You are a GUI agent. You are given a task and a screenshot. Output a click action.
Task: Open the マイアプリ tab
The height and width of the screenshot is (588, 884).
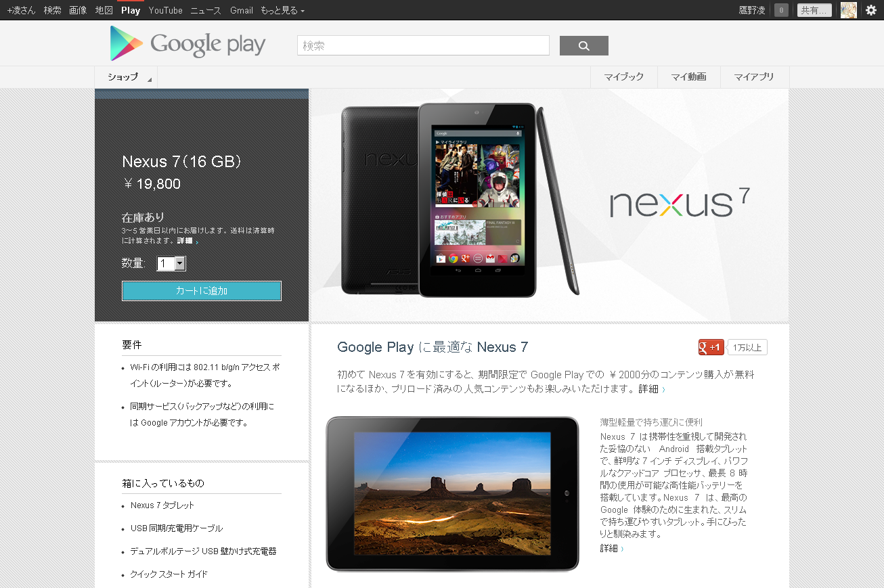click(x=754, y=77)
